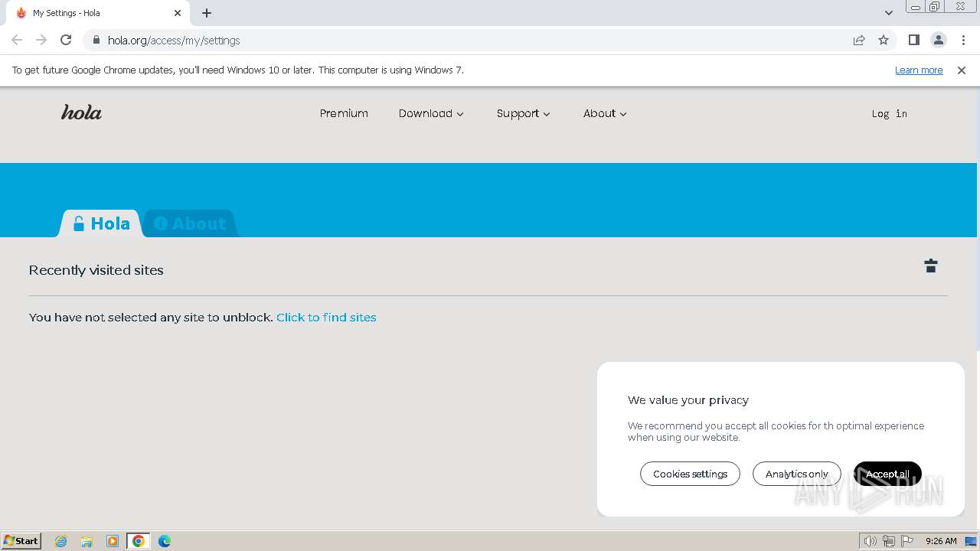Screen dimensions: 980x551
Task: Open the file explorer taskbar icon
Action: (x=87, y=541)
